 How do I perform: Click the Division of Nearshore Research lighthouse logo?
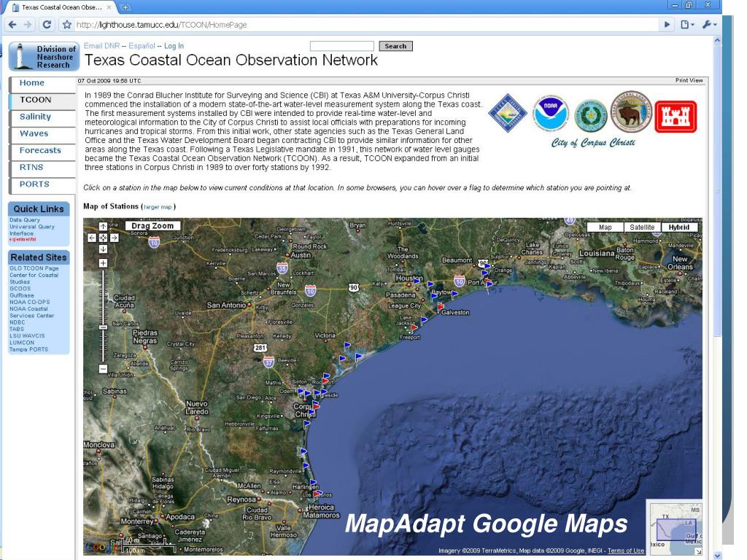(x=44, y=57)
